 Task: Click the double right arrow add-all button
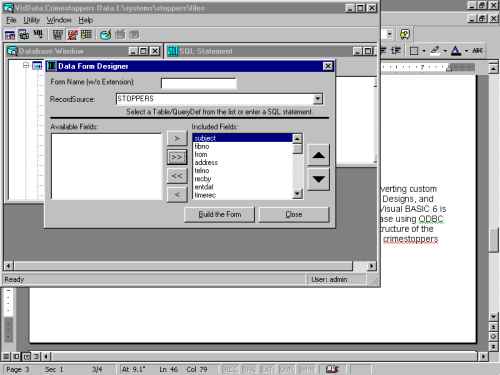click(x=177, y=157)
